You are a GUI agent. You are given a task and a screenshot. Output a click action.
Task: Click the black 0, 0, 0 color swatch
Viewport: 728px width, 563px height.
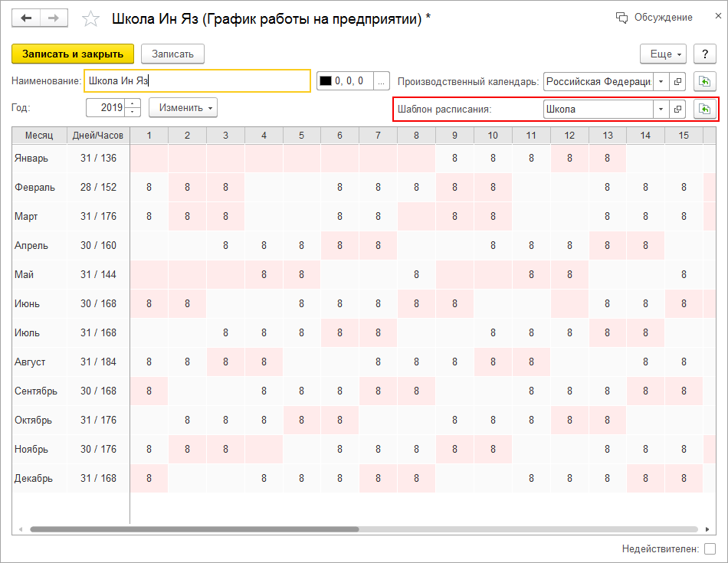326,80
